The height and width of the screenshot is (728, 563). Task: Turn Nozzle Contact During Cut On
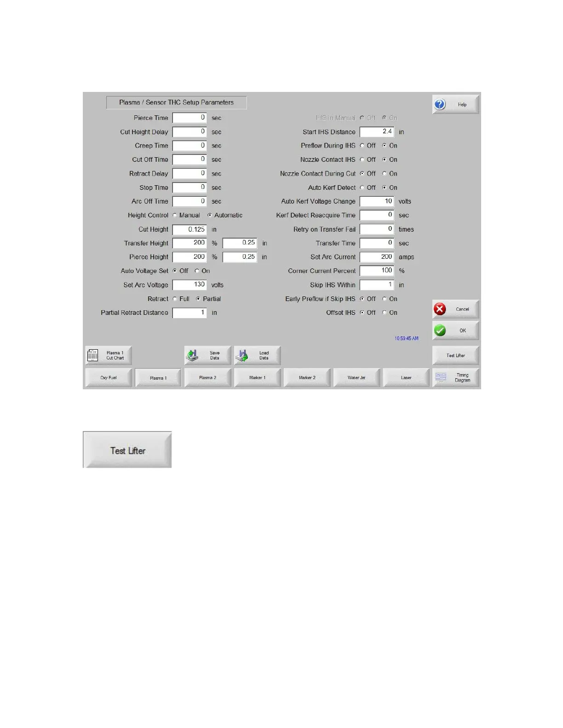point(385,174)
